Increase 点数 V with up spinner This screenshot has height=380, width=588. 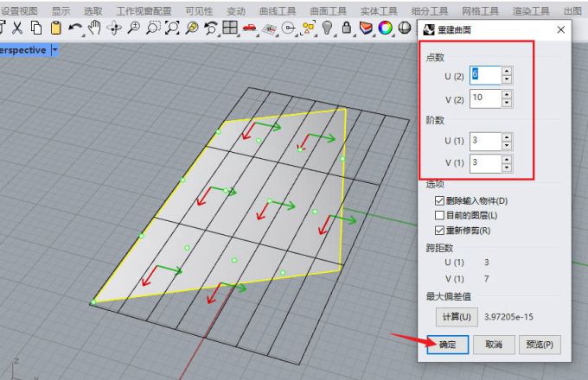507,95
